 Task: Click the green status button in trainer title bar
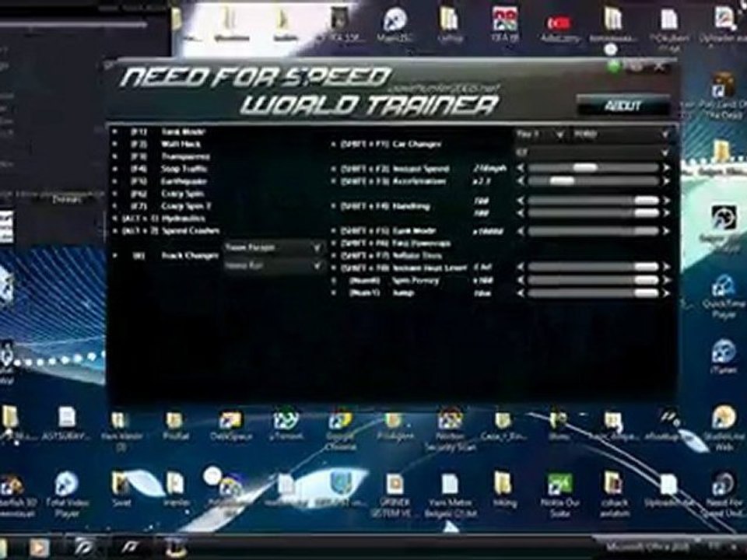(614, 67)
